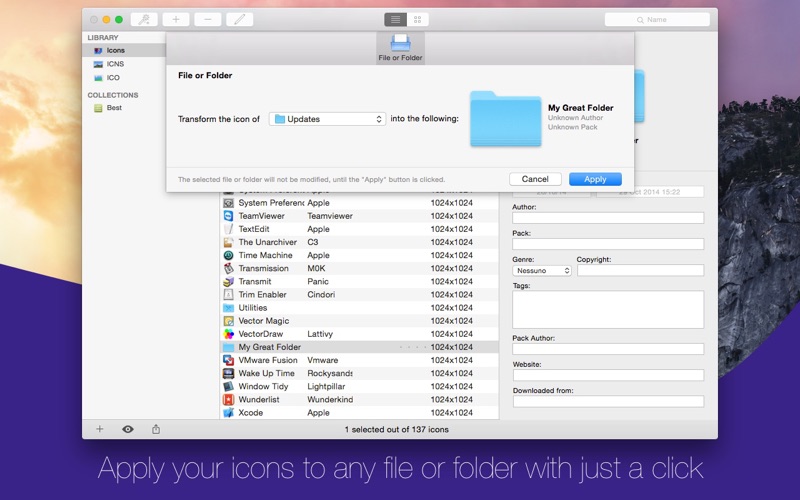Click the TeamViewer icon in list
800x500 pixels.
(x=229, y=216)
